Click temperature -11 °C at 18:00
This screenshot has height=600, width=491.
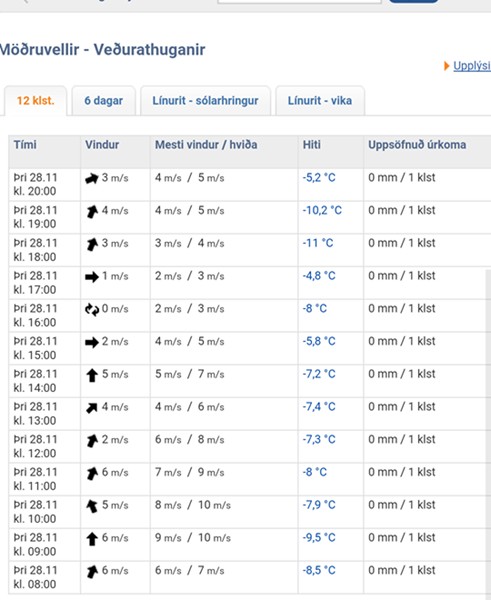coord(318,243)
